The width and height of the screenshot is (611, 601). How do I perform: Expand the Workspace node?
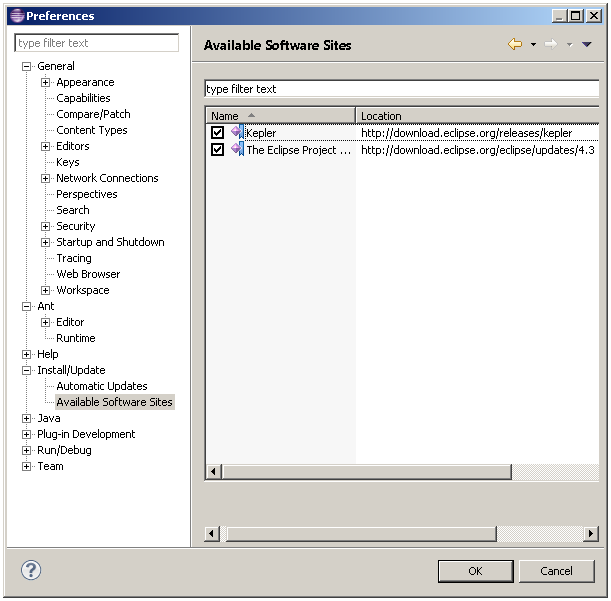pos(45,290)
